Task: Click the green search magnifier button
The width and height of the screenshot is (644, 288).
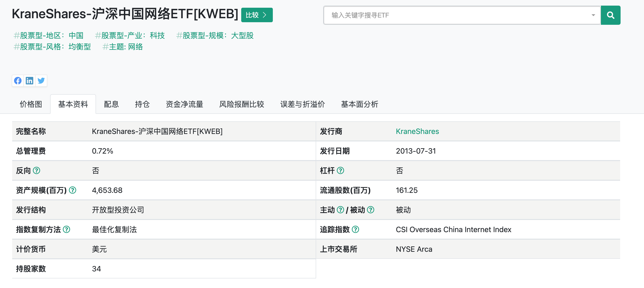Action: tap(611, 15)
